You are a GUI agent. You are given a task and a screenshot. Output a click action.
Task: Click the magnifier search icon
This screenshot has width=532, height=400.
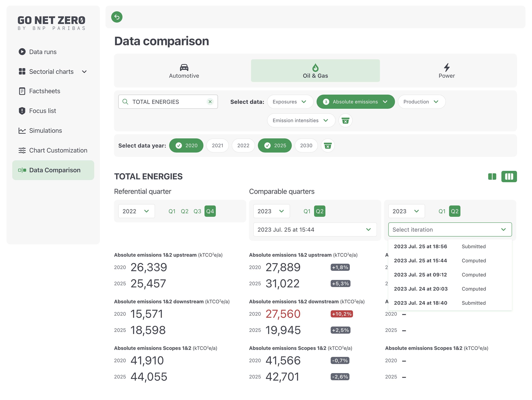(x=125, y=102)
